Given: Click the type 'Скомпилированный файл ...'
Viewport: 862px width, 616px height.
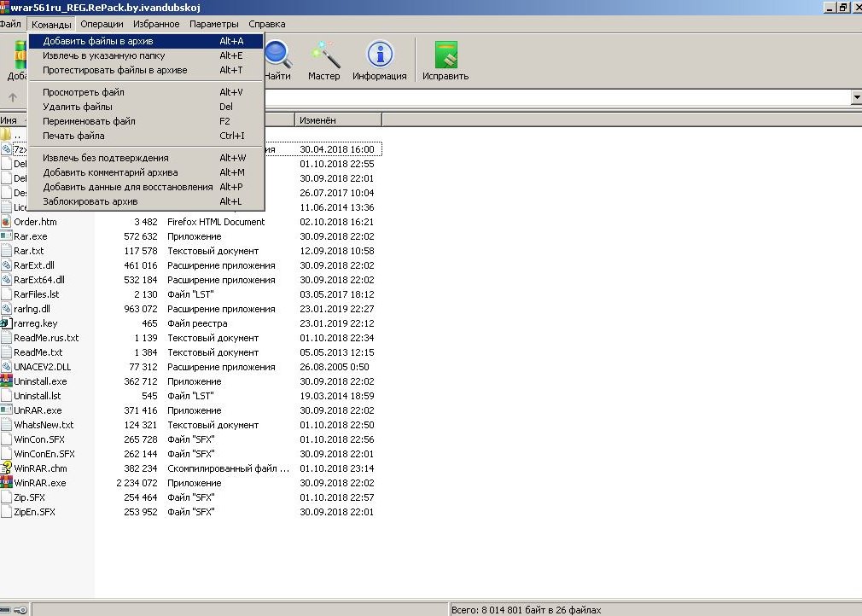Looking at the screenshot, I should click(229, 468).
